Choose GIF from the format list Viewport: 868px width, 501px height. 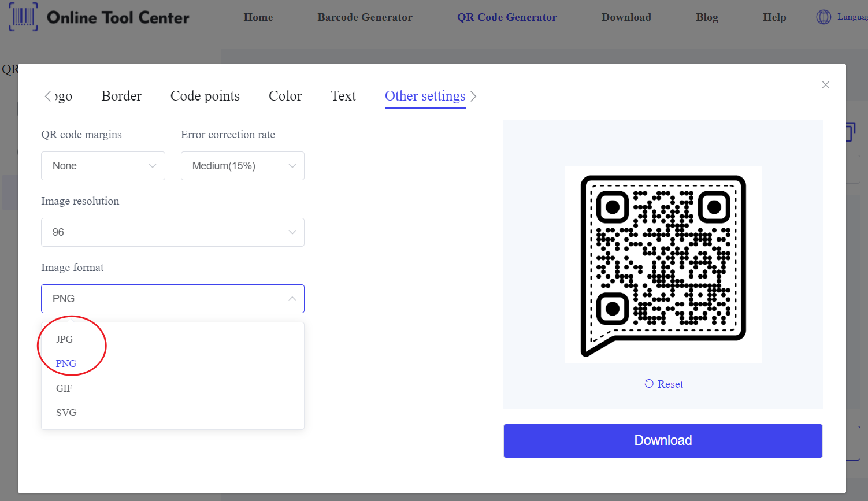(x=173, y=388)
